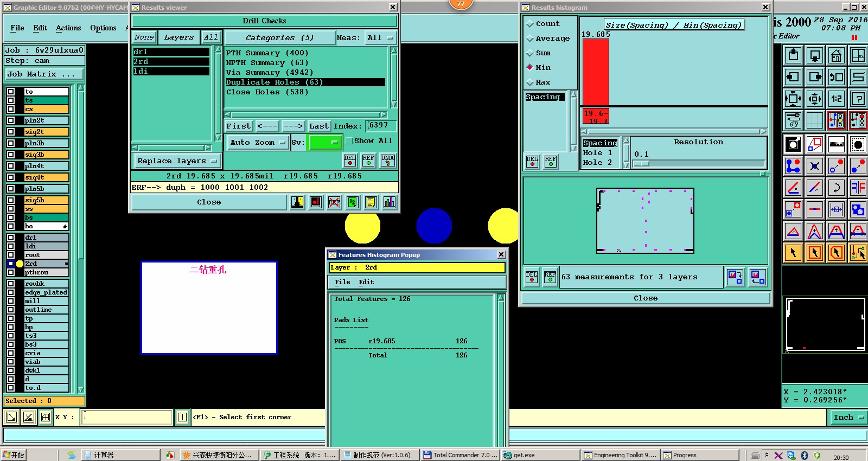Viewport: 868px width, 461px height.
Task: Select the Max radio option
Action: tap(530, 82)
